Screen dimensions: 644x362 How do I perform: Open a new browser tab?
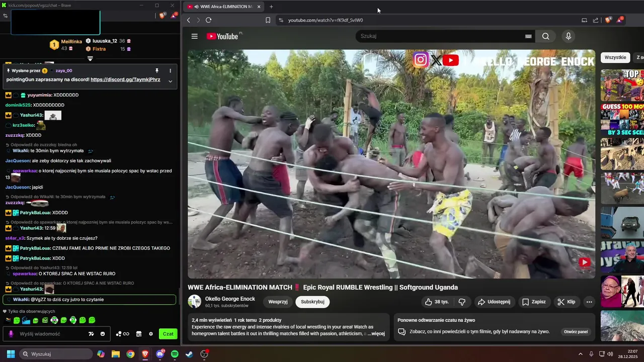pyautogui.click(x=271, y=7)
